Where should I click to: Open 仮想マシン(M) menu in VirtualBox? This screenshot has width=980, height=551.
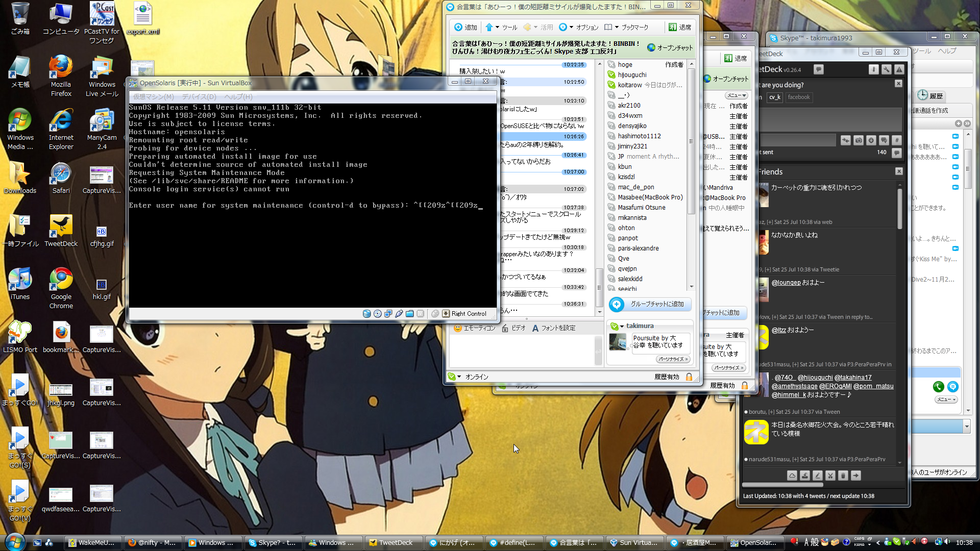pyautogui.click(x=154, y=96)
